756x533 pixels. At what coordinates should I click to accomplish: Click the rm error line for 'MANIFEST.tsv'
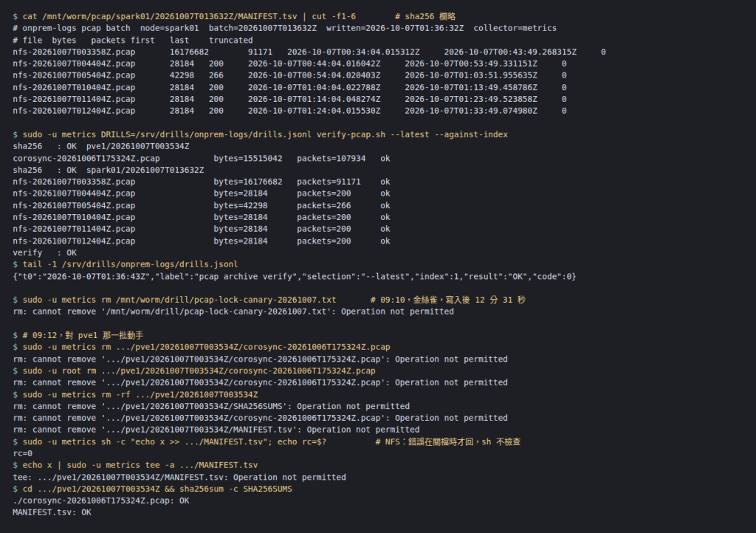coord(216,430)
